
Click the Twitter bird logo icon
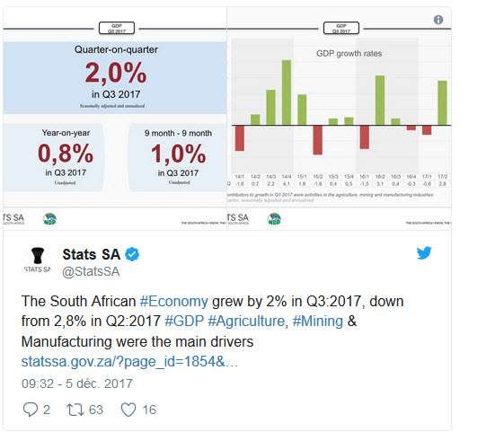(424, 253)
